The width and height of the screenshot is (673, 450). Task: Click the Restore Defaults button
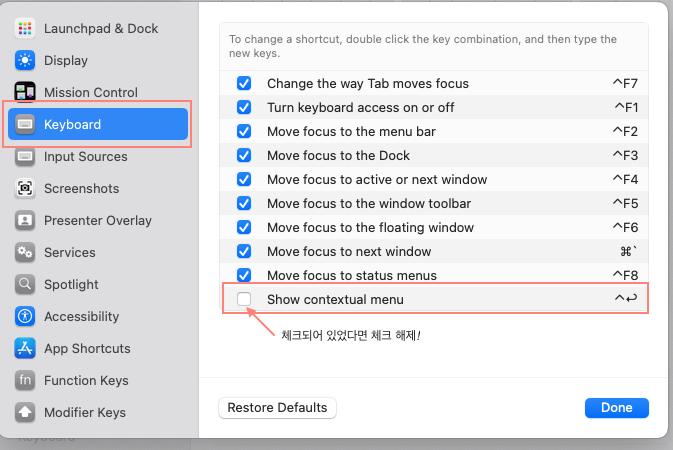coord(277,408)
